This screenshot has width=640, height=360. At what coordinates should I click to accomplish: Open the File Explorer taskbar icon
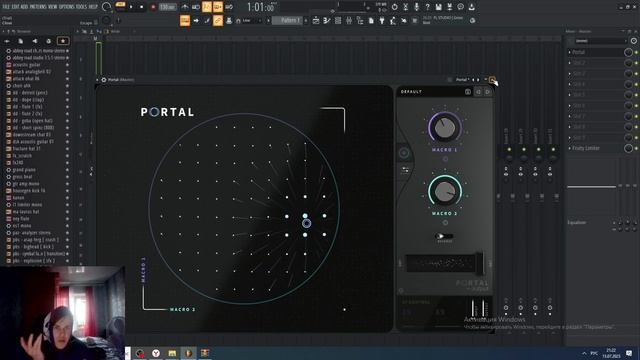pyautogui.click(x=172, y=353)
